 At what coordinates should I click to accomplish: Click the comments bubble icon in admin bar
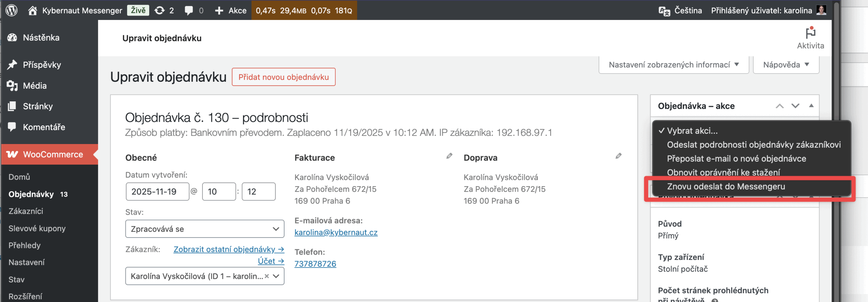point(189,10)
